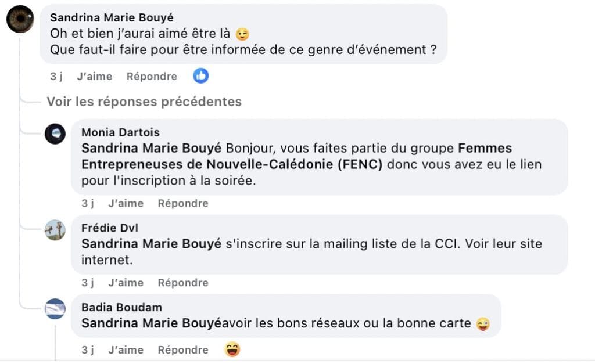The image size is (595, 364).
Task: Open Badia Boudam's profile avatar
Action: 55,308
